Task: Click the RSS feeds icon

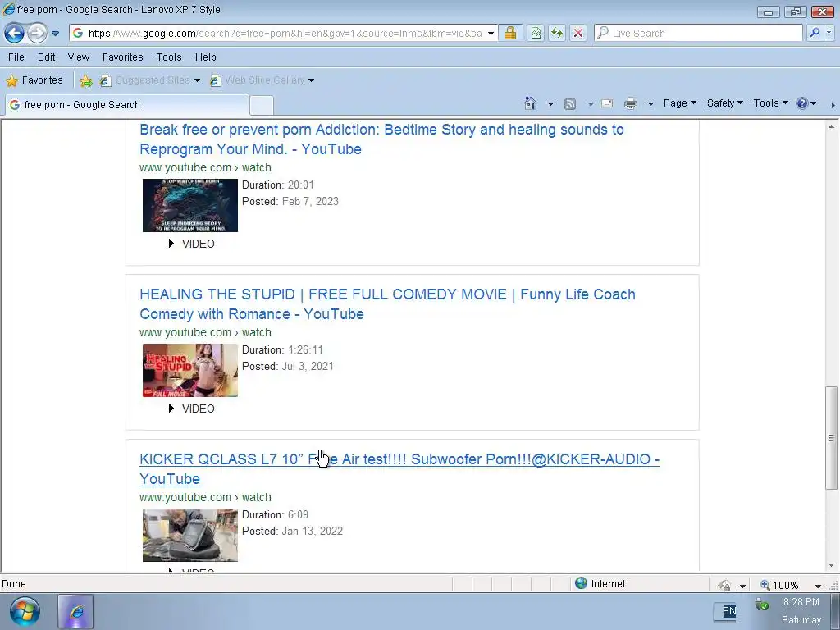Action: (570, 104)
